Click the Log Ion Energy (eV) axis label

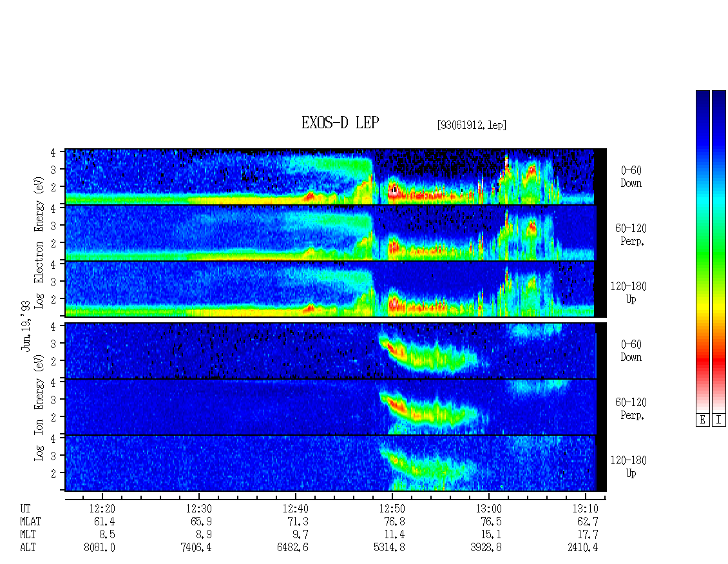[x=39, y=408]
